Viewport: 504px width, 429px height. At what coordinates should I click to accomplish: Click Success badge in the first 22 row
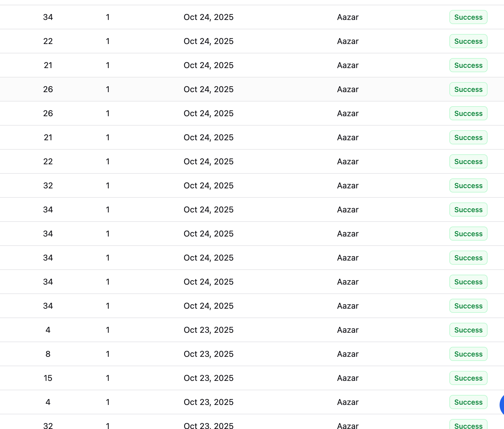point(468,41)
